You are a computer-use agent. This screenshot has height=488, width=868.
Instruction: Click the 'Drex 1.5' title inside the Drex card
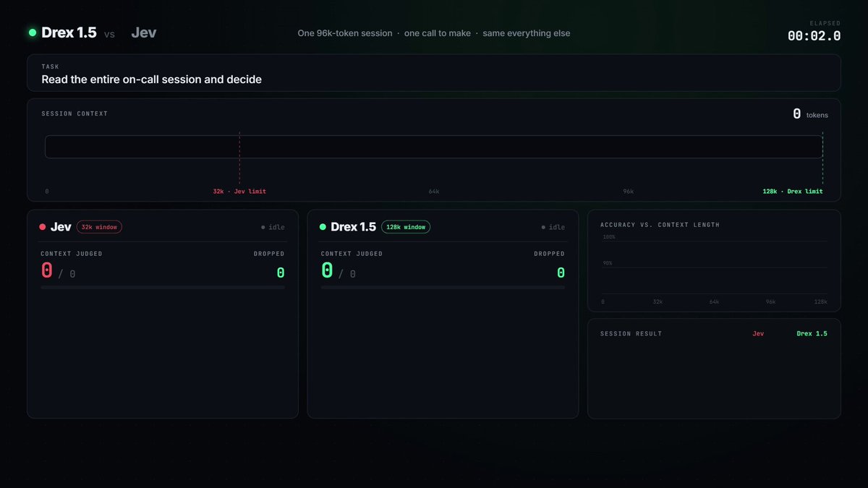coord(354,227)
